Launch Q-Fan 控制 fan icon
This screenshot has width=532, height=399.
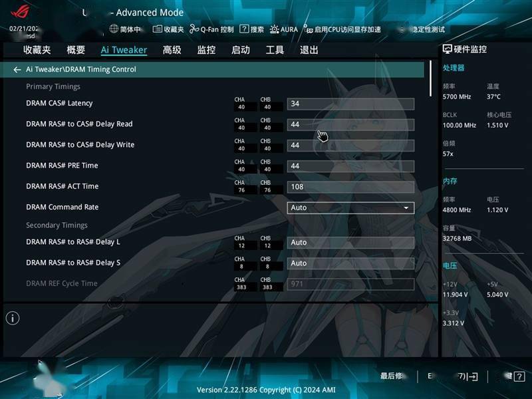click(x=194, y=29)
